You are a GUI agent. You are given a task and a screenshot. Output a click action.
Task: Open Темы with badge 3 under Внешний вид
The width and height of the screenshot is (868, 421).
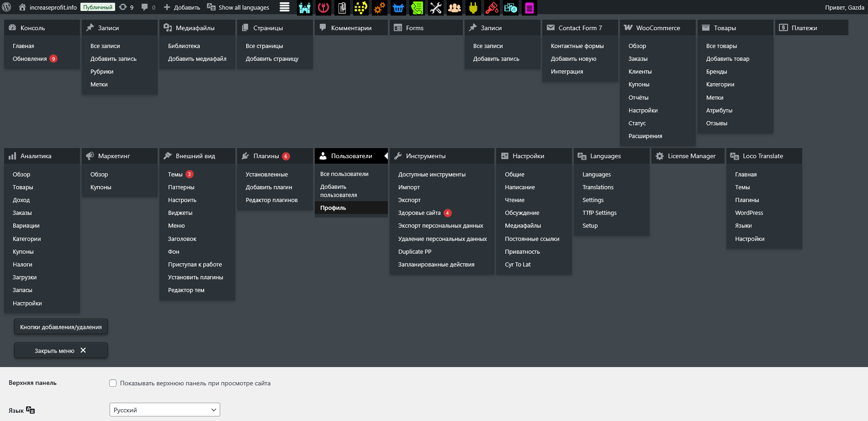click(x=181, y=174)
